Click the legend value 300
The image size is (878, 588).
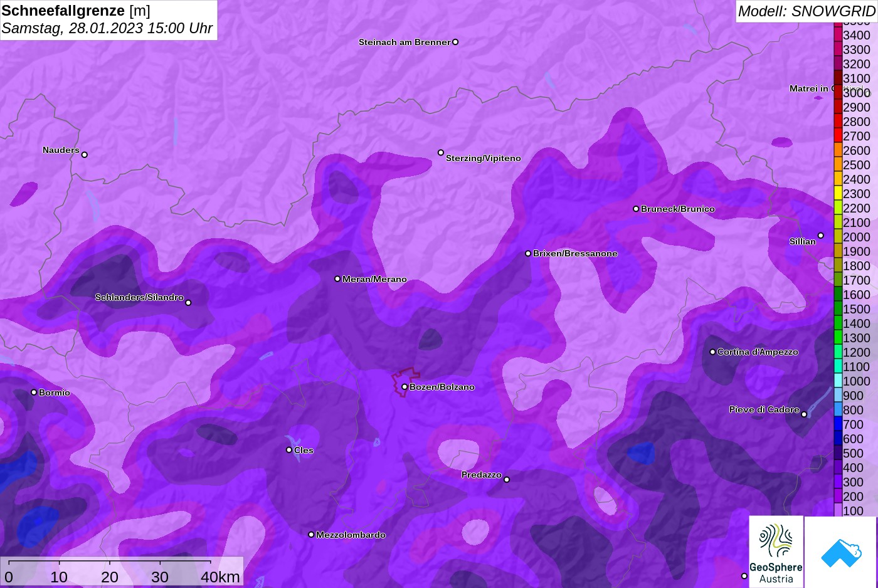pos(854,482)
